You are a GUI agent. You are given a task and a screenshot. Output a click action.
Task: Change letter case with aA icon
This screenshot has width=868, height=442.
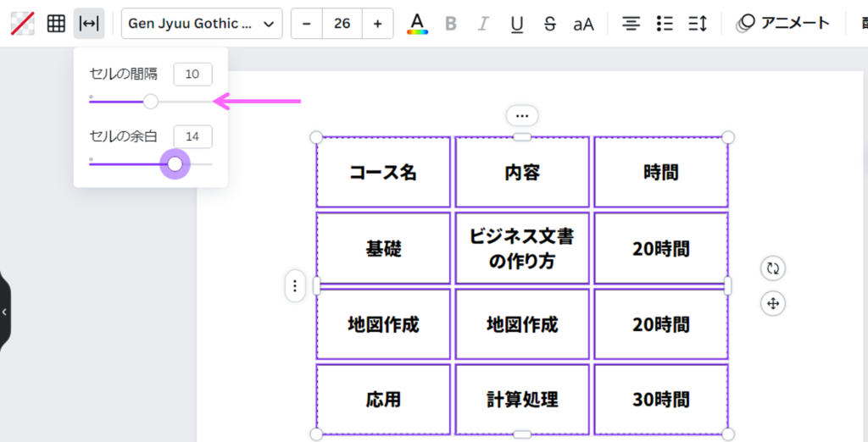pyautogui.click(x=583, y=24)
